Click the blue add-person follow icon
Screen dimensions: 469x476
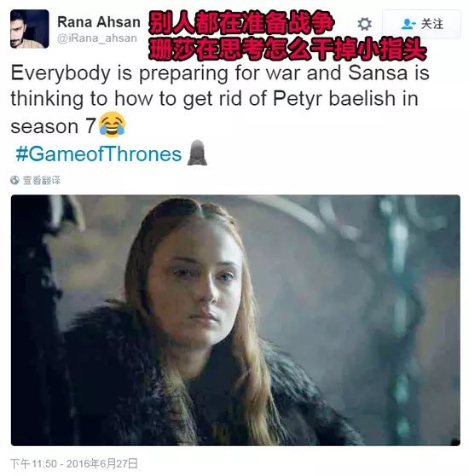(x=408, y=24)
